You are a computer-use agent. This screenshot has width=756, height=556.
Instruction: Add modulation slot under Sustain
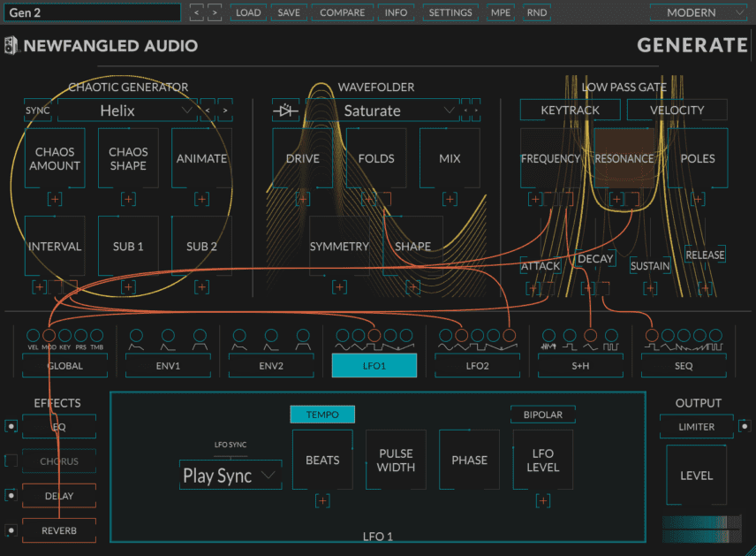coord(650,289)
